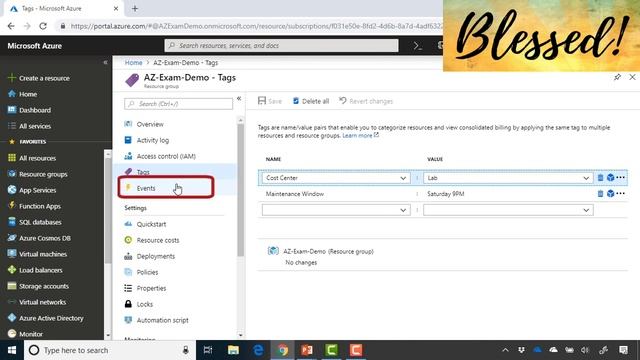Open Azure Active Directory favorite

(51, 318)
